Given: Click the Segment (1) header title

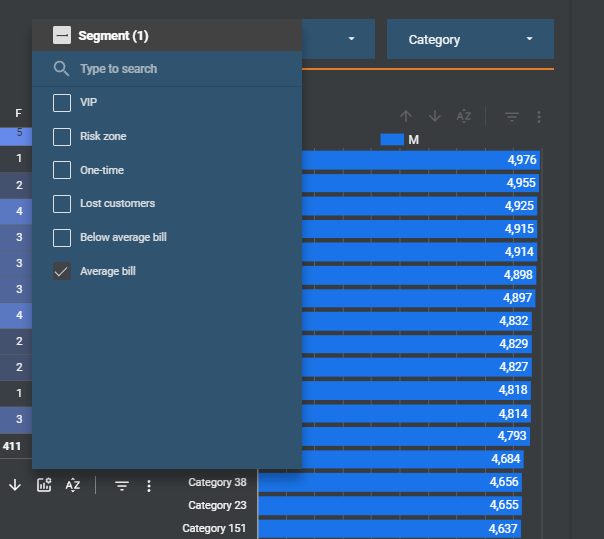Looking at the screenshot, I should (x=113, y=36).
